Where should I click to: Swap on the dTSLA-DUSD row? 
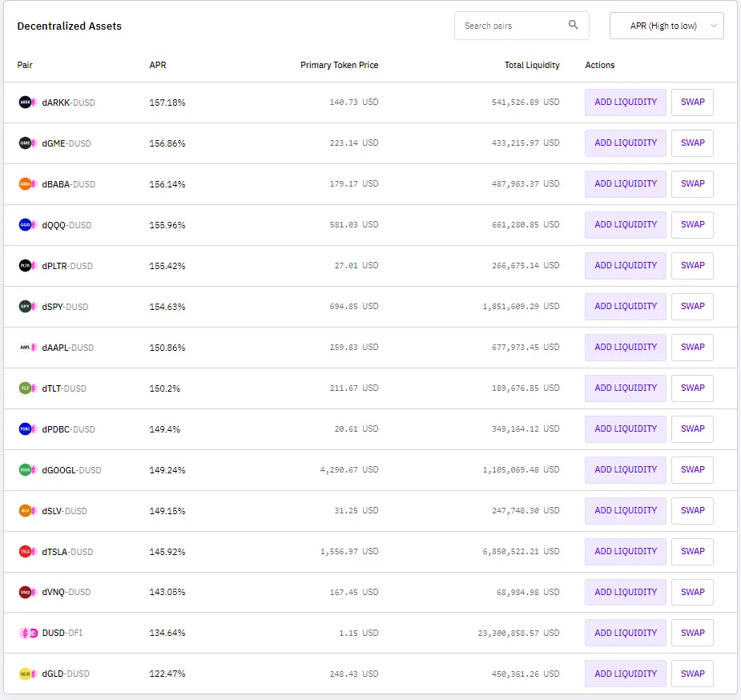pyautogui.click(x=692, y=551)
